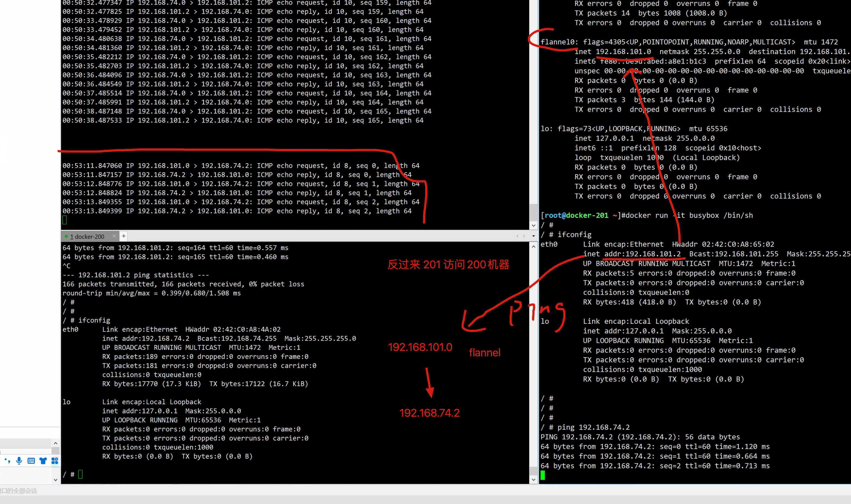Open the session tab list dropdown arrow
851x504 pixels.
533,236
